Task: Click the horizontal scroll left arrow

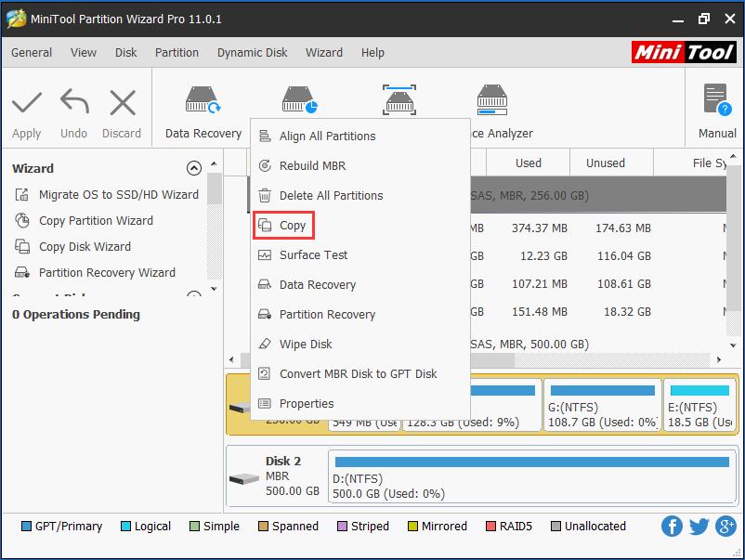Action: tap(231, 359)
